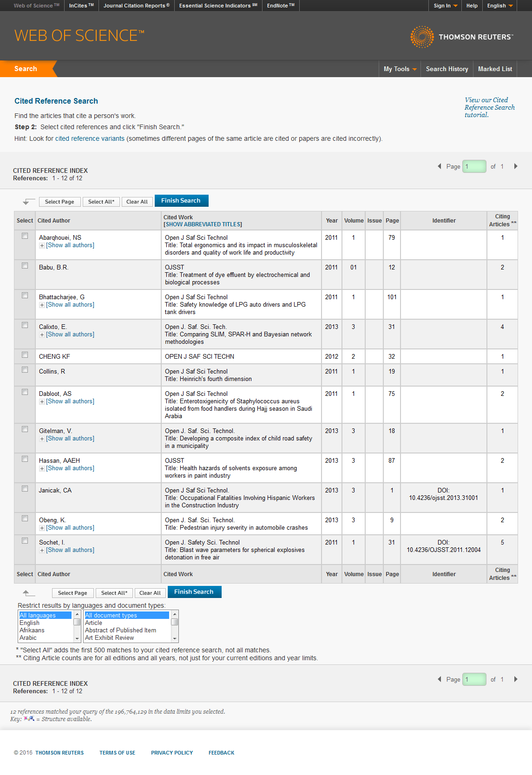The height and width of the screenshot is (775, 532).
Task: Expand Show all authors for Gitelman
Action: point(70,439)
